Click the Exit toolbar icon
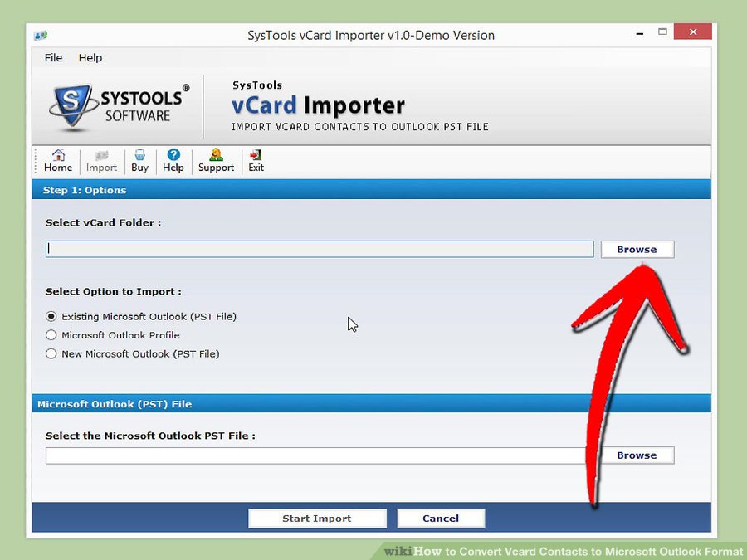Screen dimensions: 747x560 pos(256,155)
